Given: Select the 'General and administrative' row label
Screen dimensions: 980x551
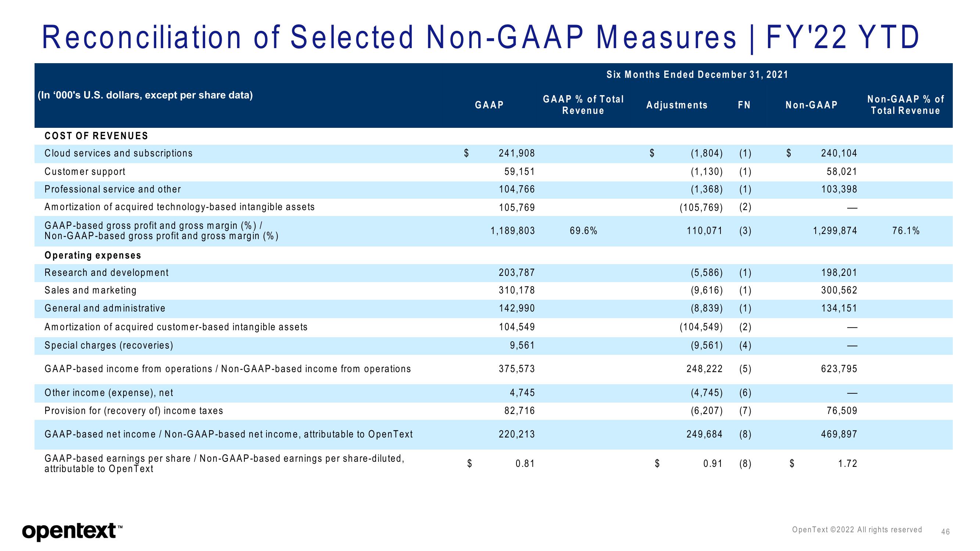Looking at the screenshot, I should 105,308.
